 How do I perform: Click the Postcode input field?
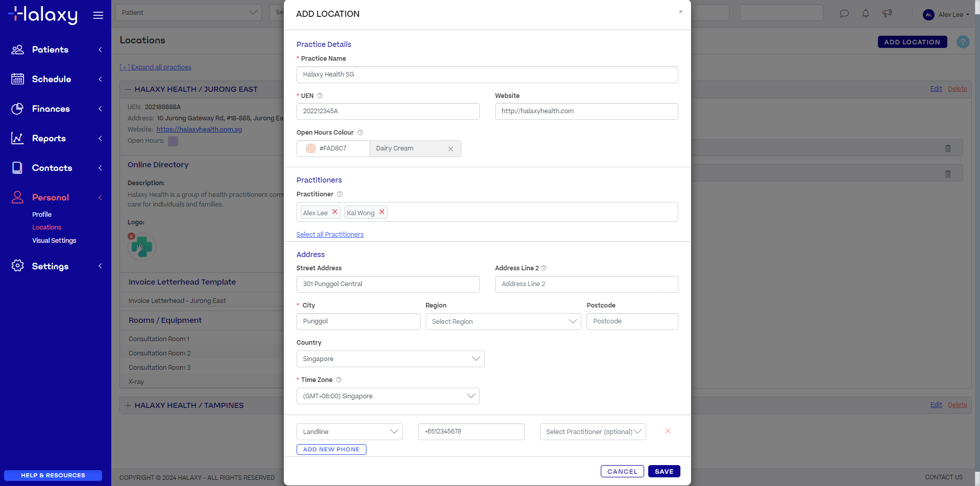pos(632,322)
